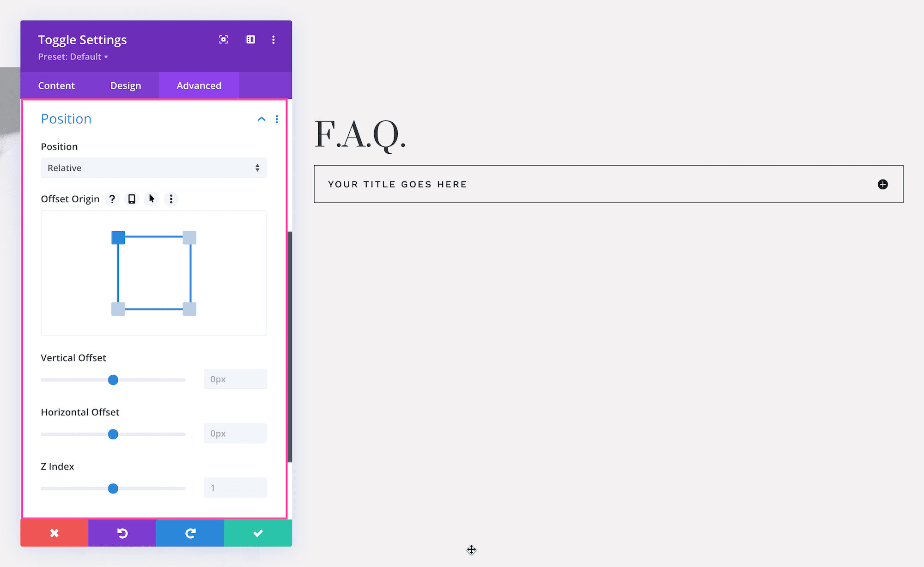Click the redo button at the bottom

tap(190, 532)
